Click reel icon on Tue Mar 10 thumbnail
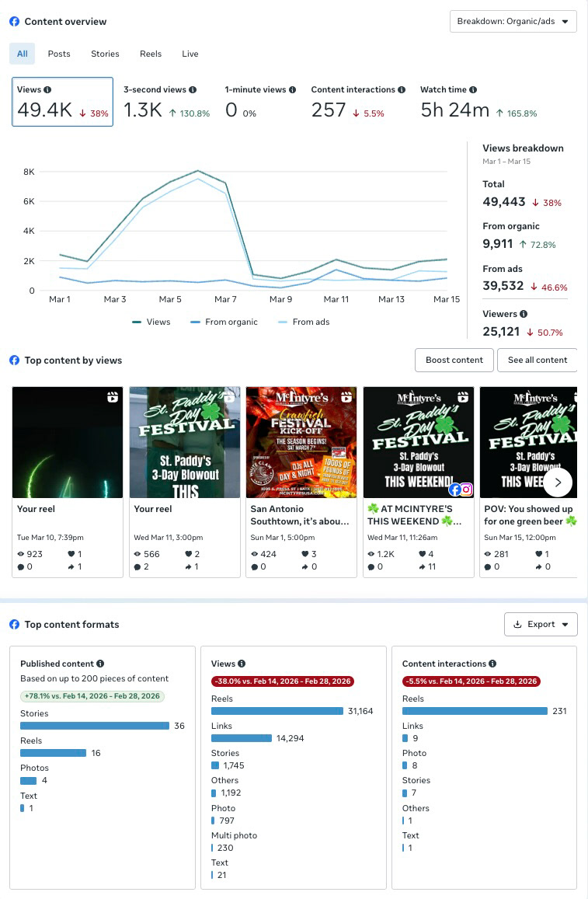This screenshot has width=588, height=899. pyautogui.click(x=113, y=397)
